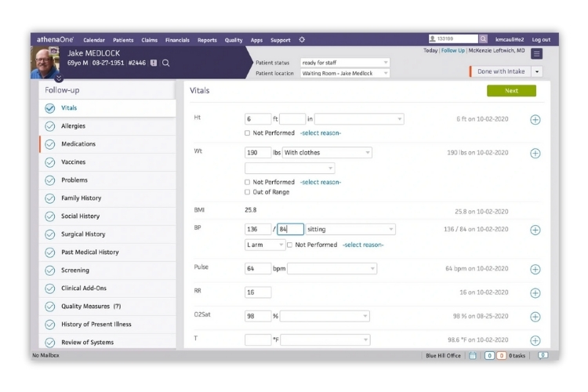
Task: Open the calendar icon in status bar
Action: pyautogui.click(x=472, y=355)
